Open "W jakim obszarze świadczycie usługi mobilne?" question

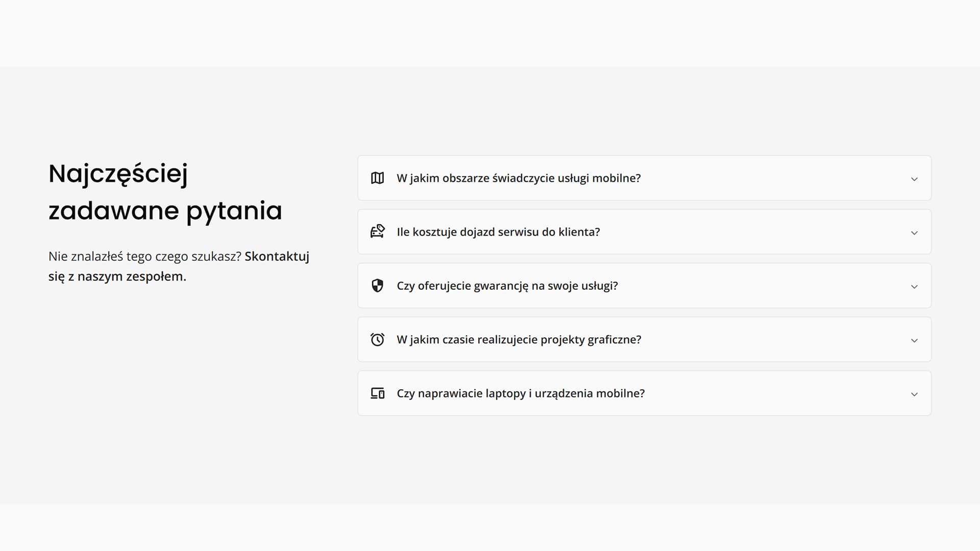tap(519, 178)
